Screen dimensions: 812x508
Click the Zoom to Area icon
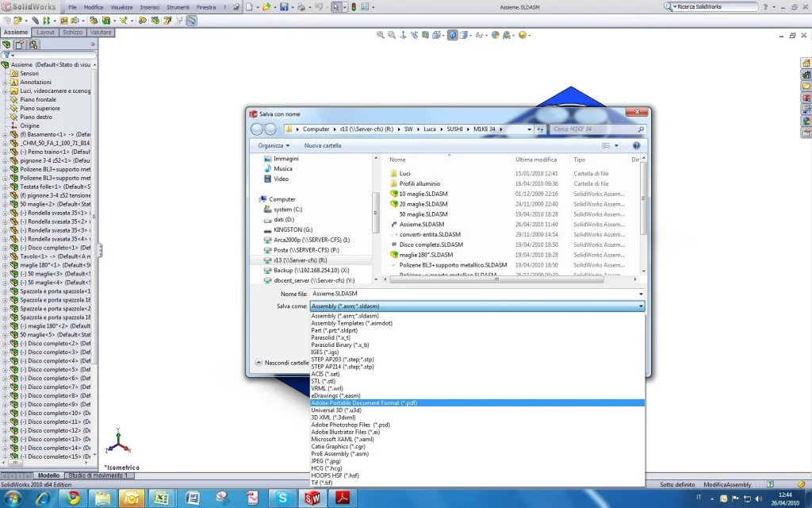pyautogui.click(x=392, y=35)
